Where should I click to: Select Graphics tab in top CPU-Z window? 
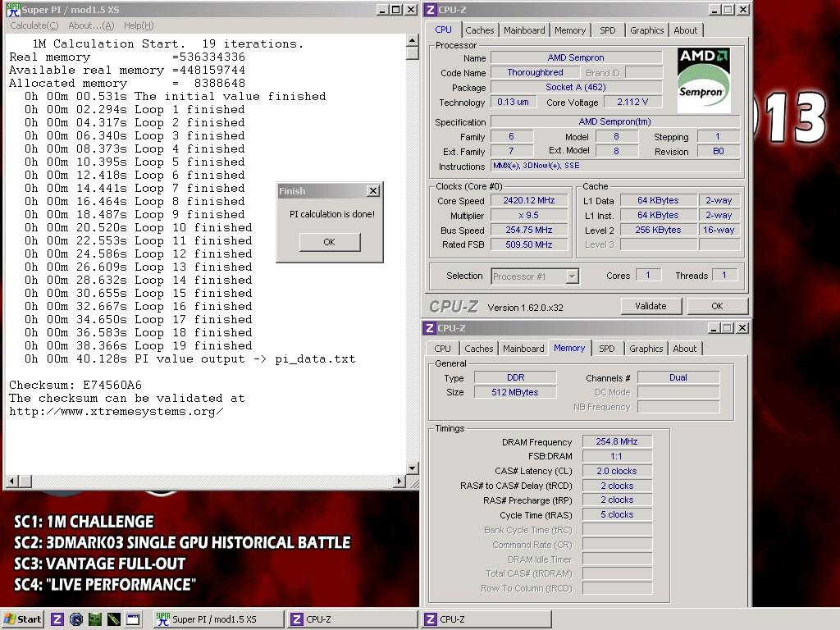click(646, 30)
